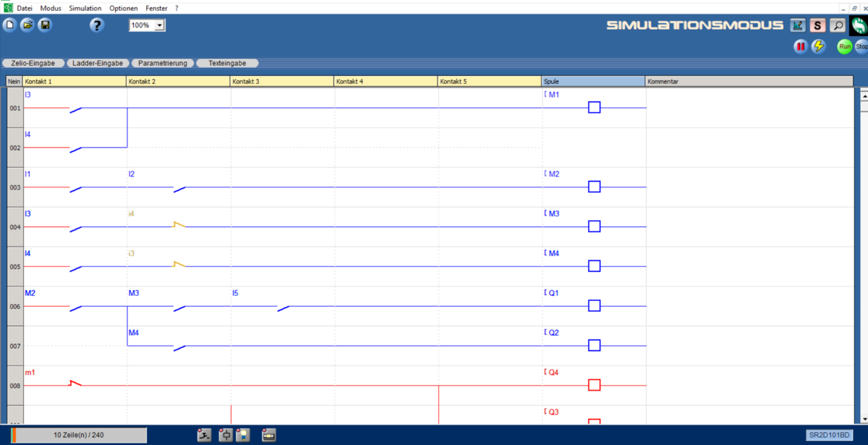Pause the simulation with the red pause button
This screenshot has width=868, height=445.
pos(801,46)
